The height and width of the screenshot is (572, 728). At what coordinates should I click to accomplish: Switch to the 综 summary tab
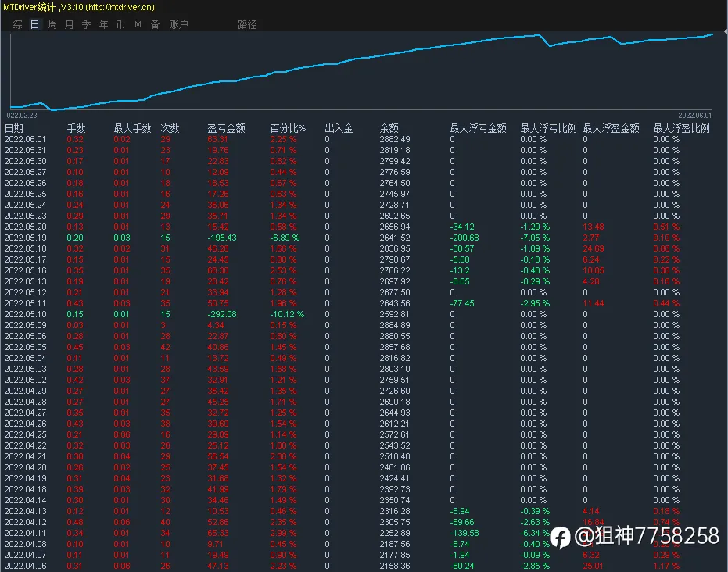click(x=18, y=24)
